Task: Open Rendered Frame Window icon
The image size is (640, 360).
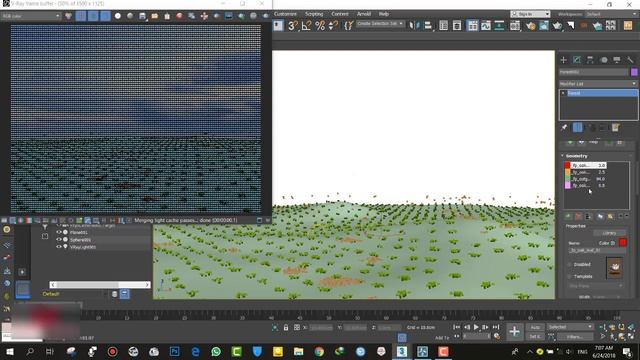Action: click(544, 26)
